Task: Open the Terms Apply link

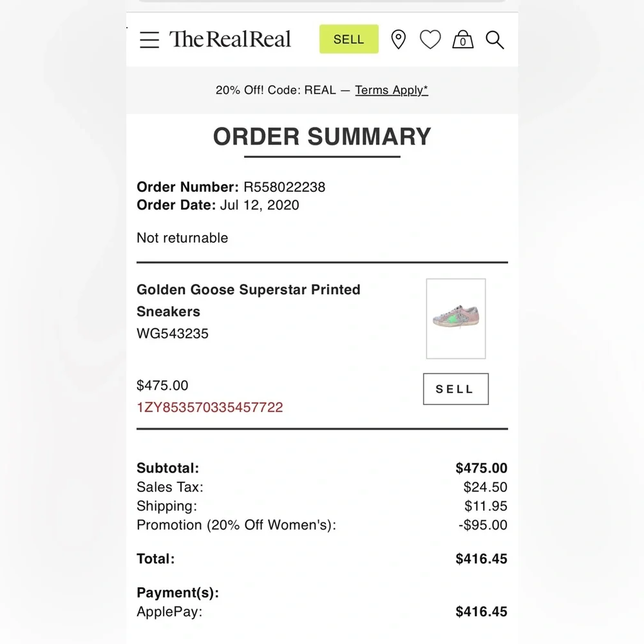Action: (x=392, y=90)
